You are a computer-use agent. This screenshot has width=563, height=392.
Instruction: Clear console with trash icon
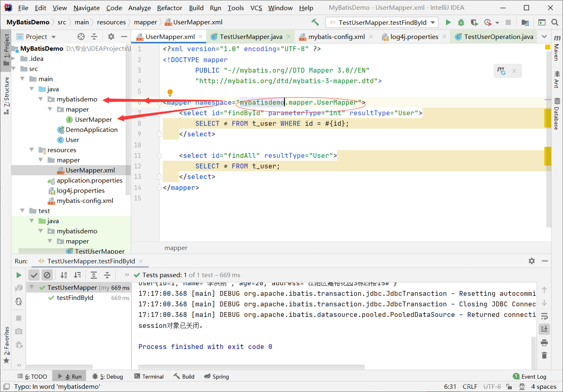click(x=544, y=355)
